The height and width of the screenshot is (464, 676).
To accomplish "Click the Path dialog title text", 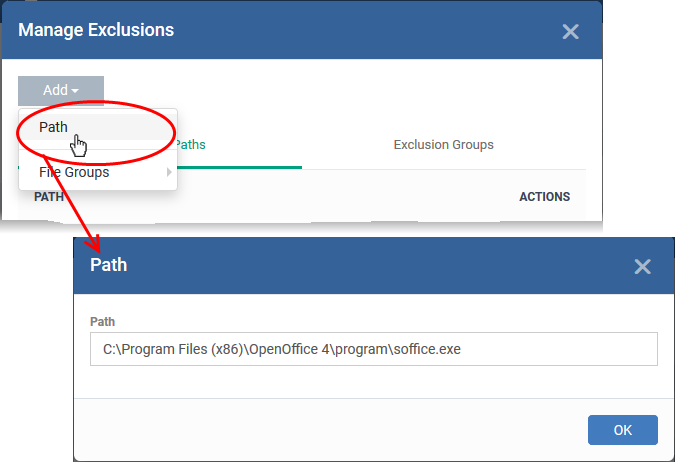I will coord(109,265).
